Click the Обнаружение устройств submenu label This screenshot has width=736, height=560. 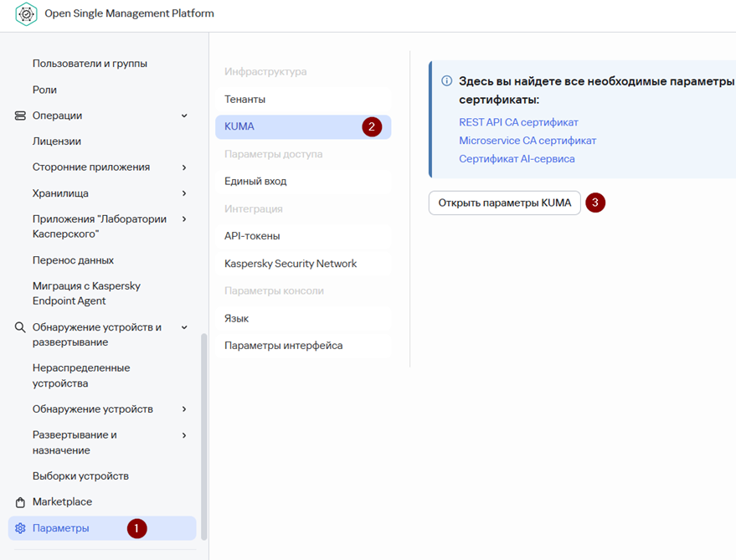tap(93, 409)
